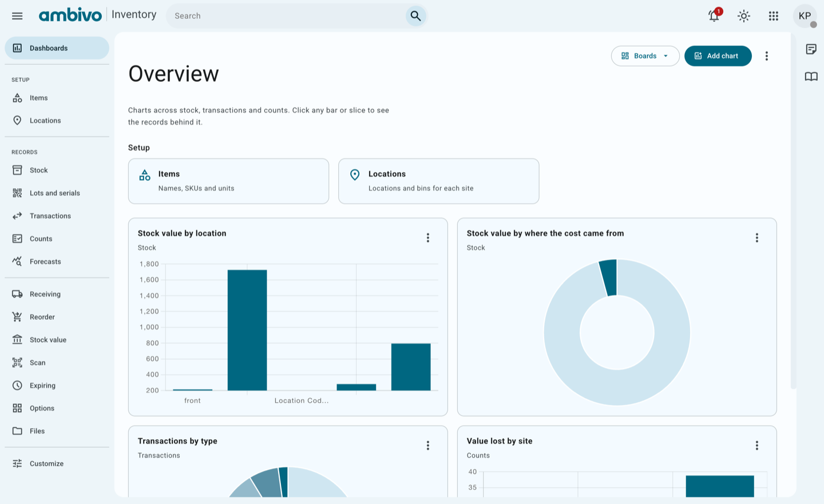The image size is (824, 504).
Task: Open Stock value sidebar item
Action: pyautogui.click(x=57, y=340)
